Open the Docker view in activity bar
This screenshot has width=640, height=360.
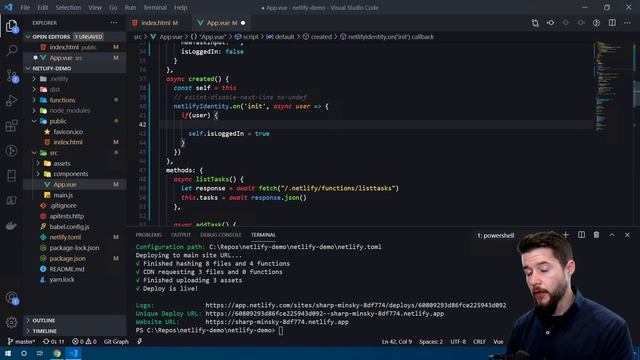click(11, 225)
